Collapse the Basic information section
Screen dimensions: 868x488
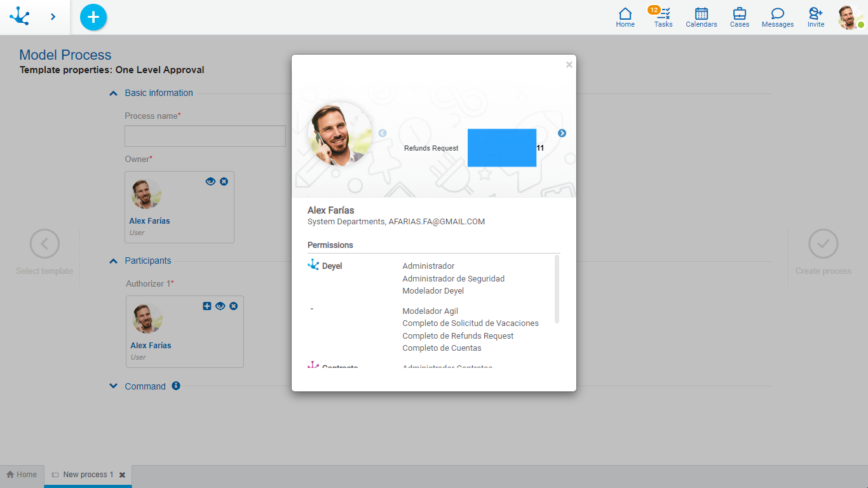pyautogui.click(x=114, y=93)
